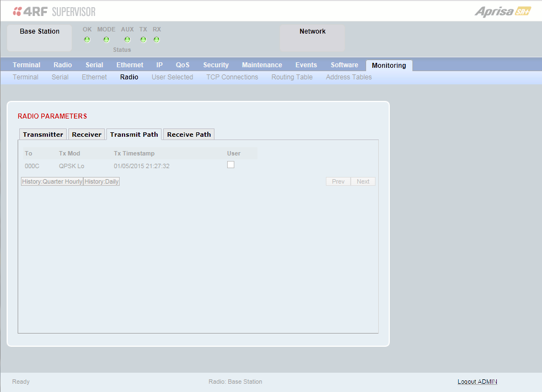Open the Terminal main menu tab
Viewport: 542px width, 392px height.
(26, 65)
